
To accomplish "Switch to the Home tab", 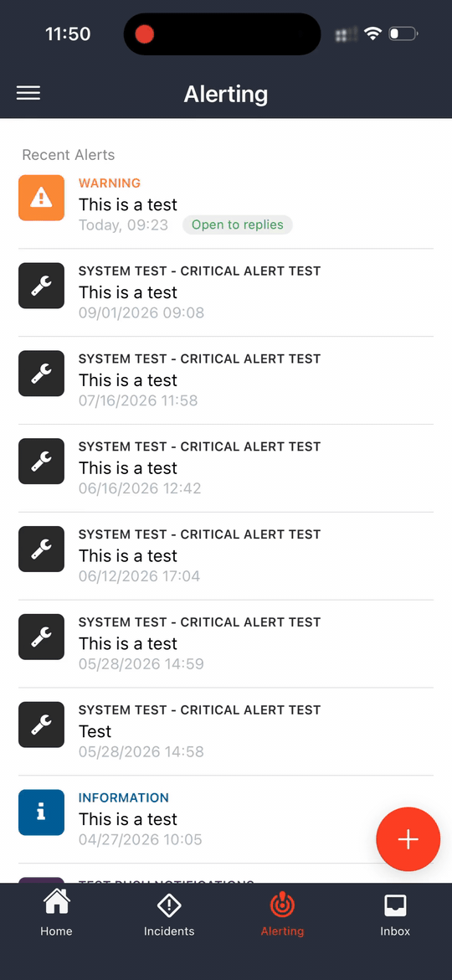I will pos(56,914).
